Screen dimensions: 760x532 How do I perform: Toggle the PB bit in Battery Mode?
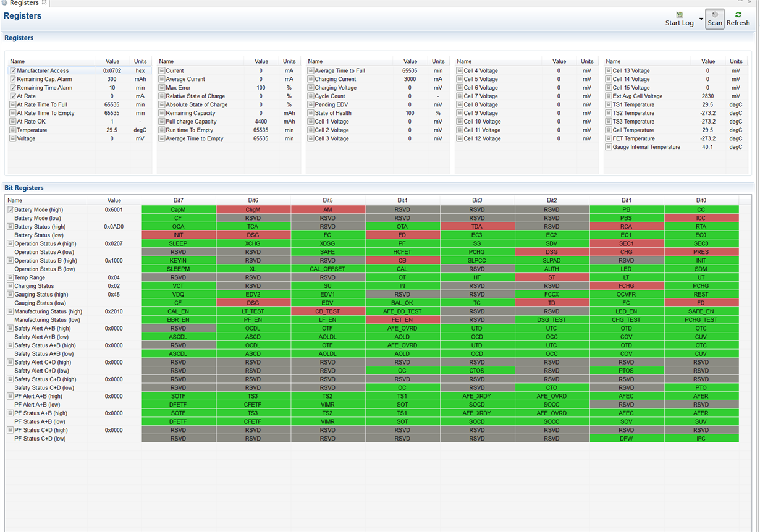627,210
